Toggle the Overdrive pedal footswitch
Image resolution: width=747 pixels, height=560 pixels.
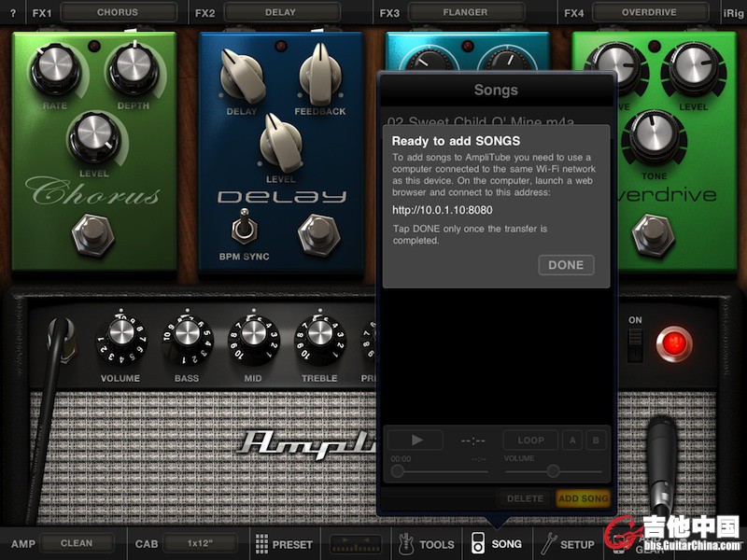coord(653,235)
